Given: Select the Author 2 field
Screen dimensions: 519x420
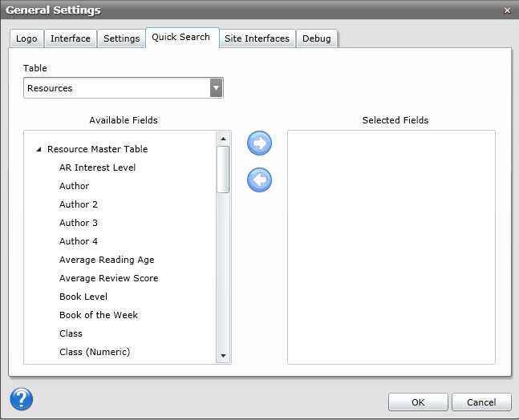Looking at the screenshot, I should (79, 204).
